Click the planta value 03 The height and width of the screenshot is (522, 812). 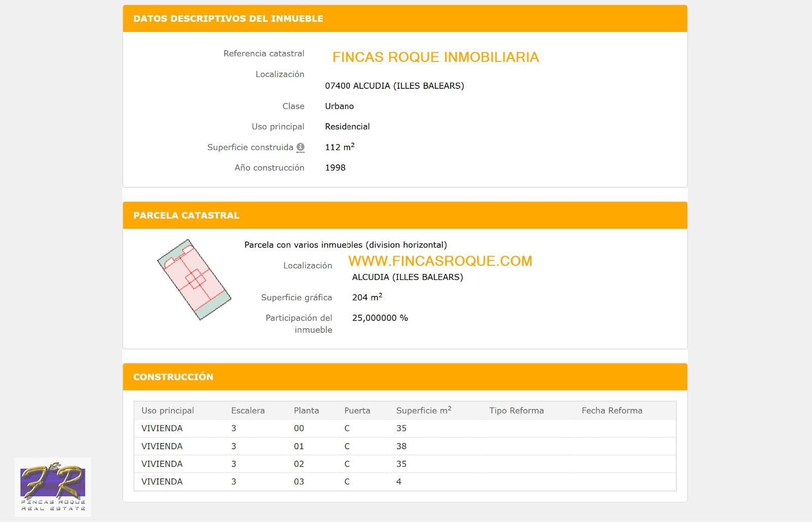pyautogui.click(x=299, y=481)
